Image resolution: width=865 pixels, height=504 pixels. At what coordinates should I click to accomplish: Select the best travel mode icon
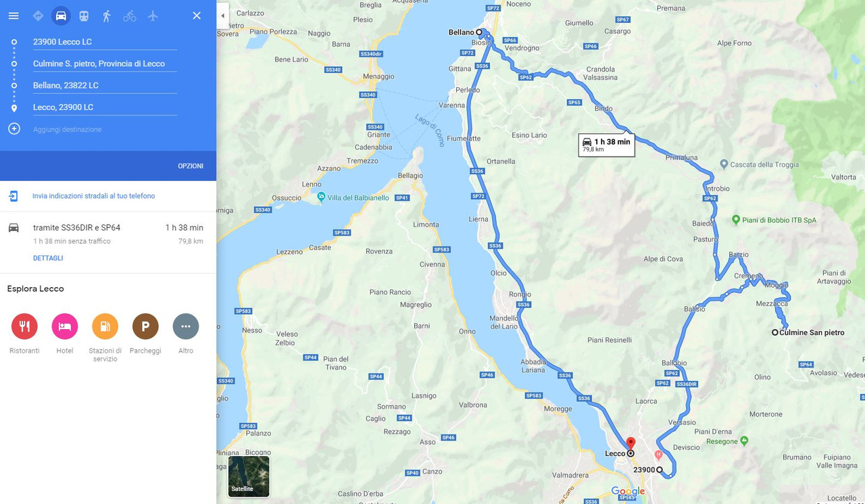38,16
